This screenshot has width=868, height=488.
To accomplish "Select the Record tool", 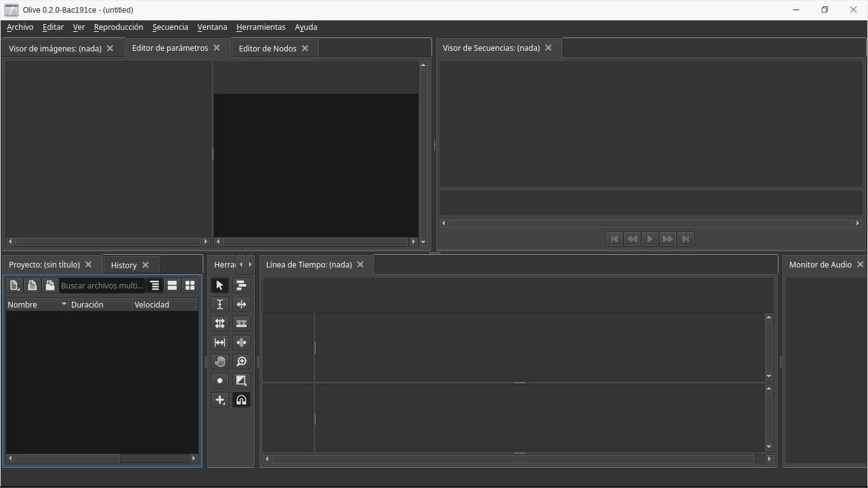I will click(x=220, y=381).
